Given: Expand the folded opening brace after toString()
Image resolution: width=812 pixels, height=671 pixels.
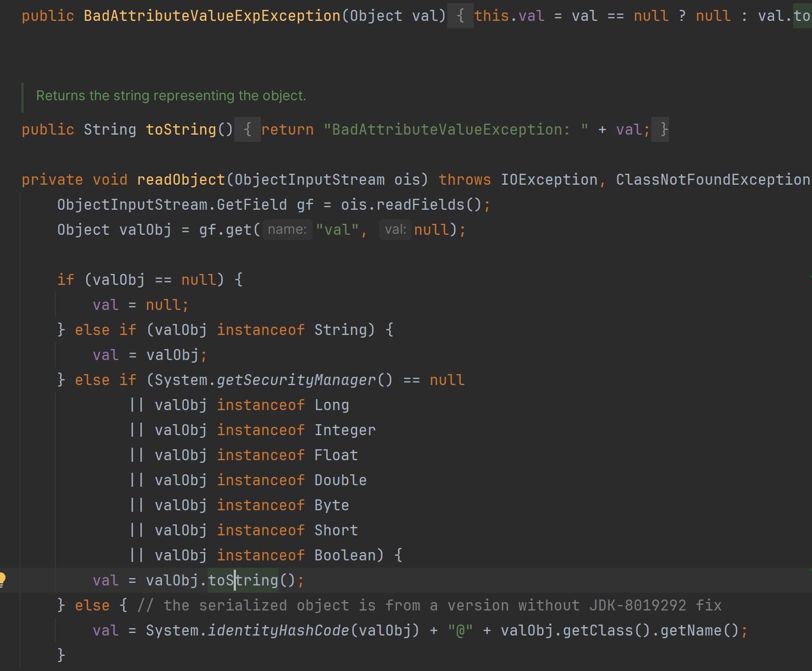Looking at the screenshot, I should (x=247, y=129).
